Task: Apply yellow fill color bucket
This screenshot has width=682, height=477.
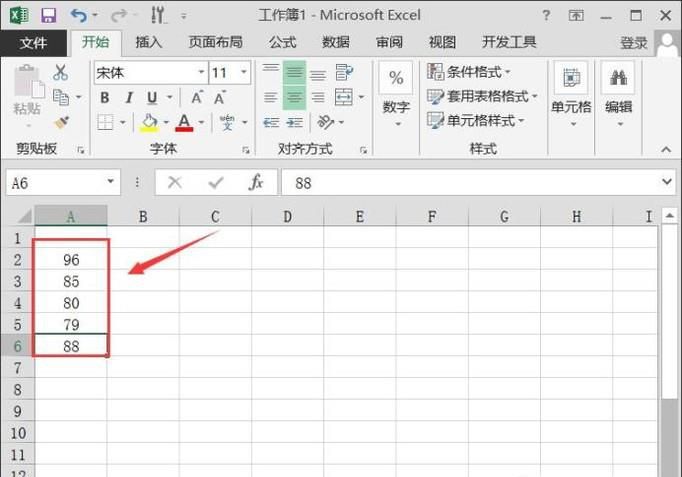Action: (x=149, y=122)
